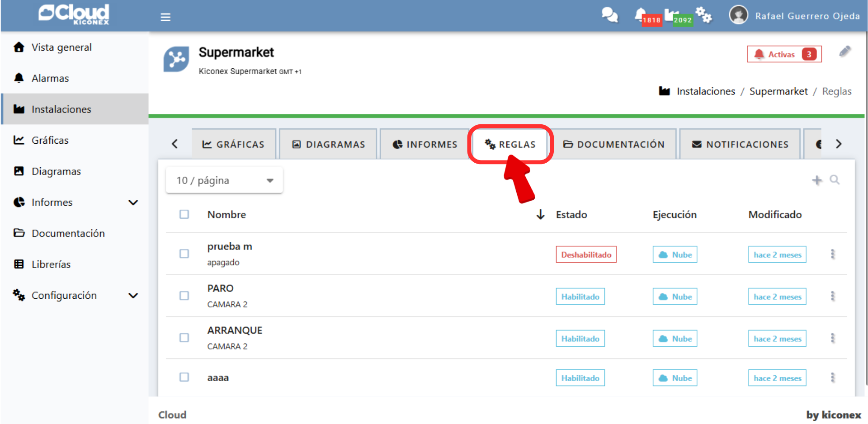
Task: Switch to the Notificaciones tab
Action: pyautogui.click(x=740, y=144)
